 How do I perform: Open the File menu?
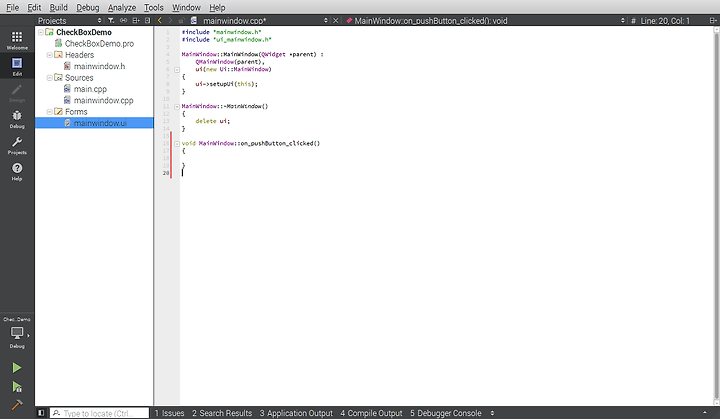coord(12,7)
